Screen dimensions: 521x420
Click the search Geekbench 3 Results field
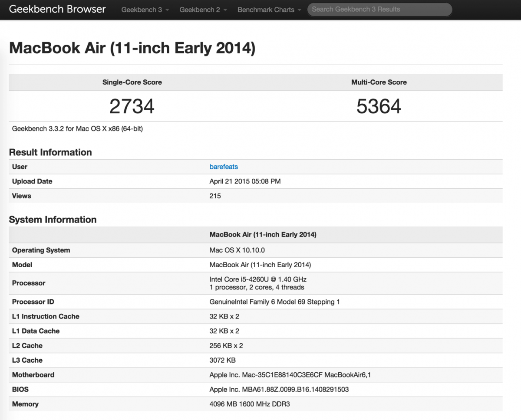pos(379,9)
